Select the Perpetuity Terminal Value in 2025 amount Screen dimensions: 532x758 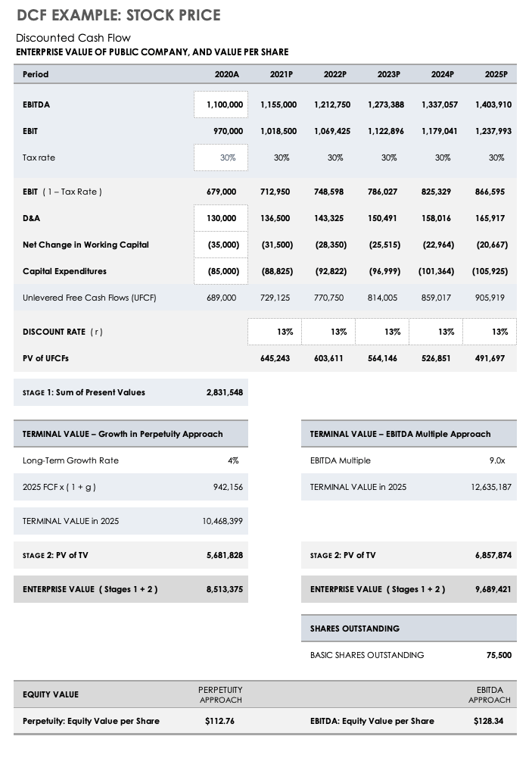point(222,521)
